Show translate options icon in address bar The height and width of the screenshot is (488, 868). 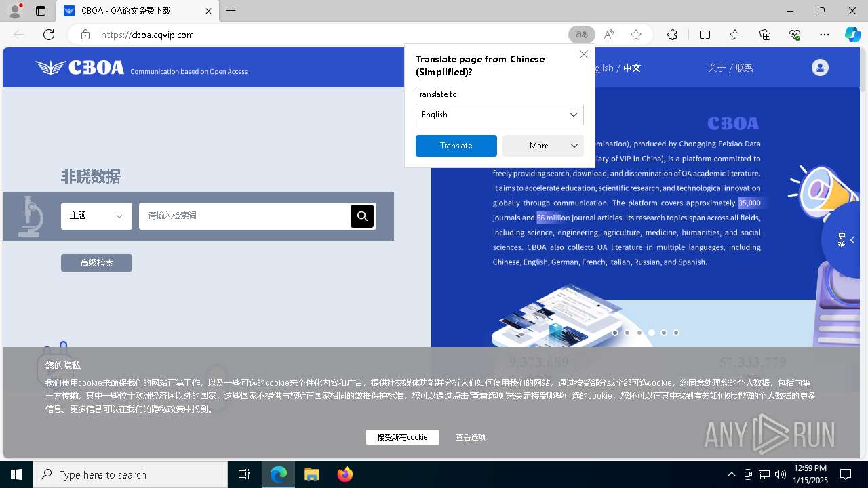(582, 35)
